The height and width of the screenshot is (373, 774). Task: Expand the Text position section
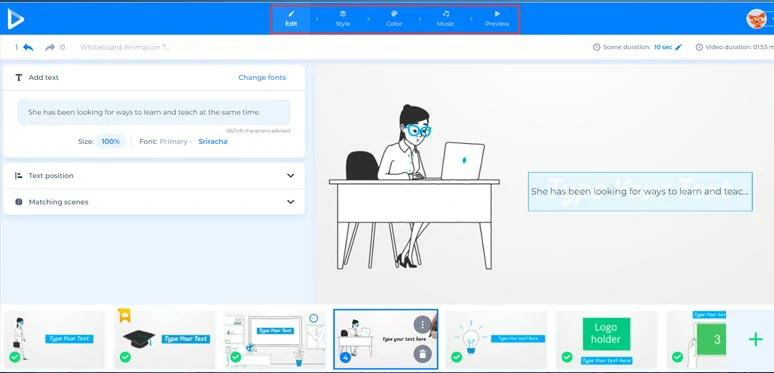(x=154, y=176)
